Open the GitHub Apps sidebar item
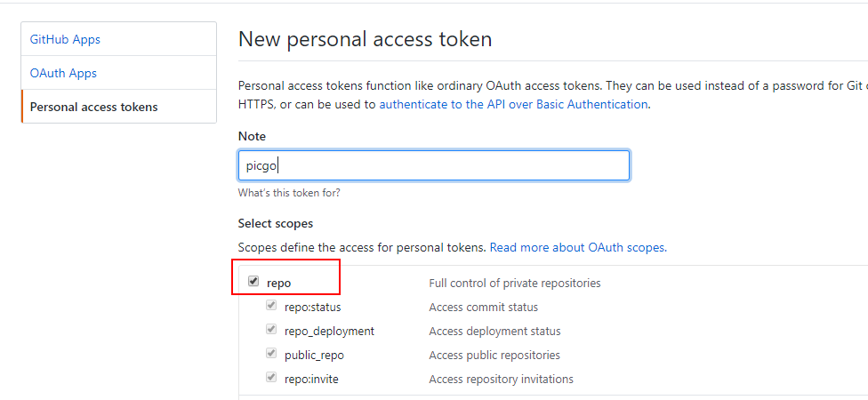 click(x=65, y=39)
